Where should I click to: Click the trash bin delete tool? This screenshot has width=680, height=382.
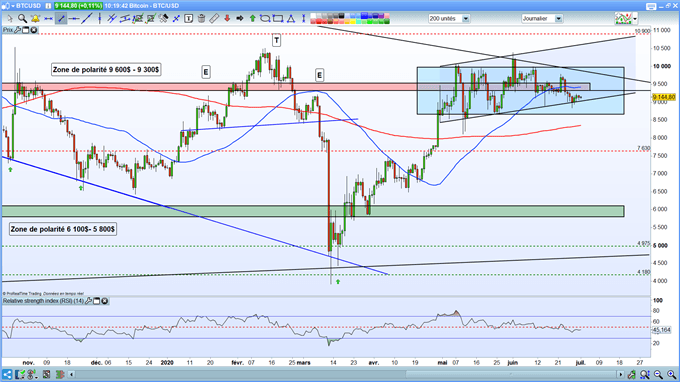click(x=201, y=19)
